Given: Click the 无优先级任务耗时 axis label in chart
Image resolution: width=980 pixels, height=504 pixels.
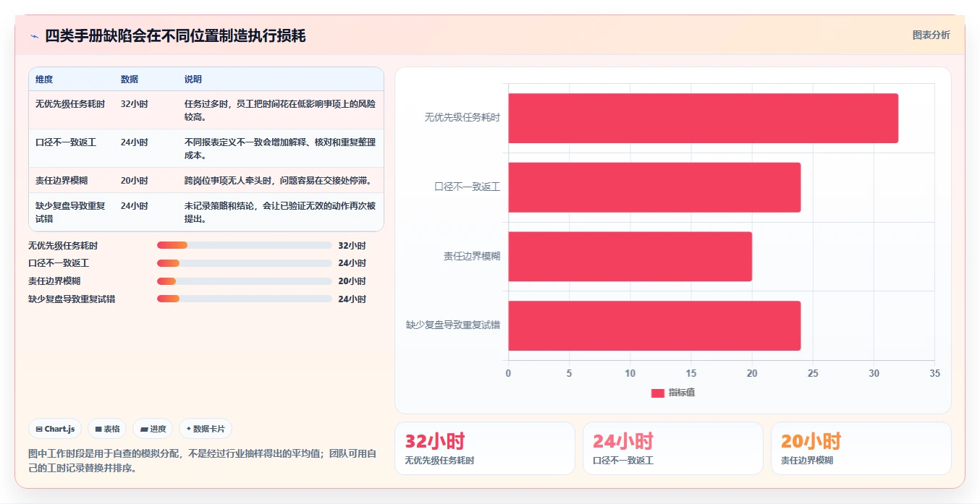Looking at the screenshot, I should click(462, 117).
